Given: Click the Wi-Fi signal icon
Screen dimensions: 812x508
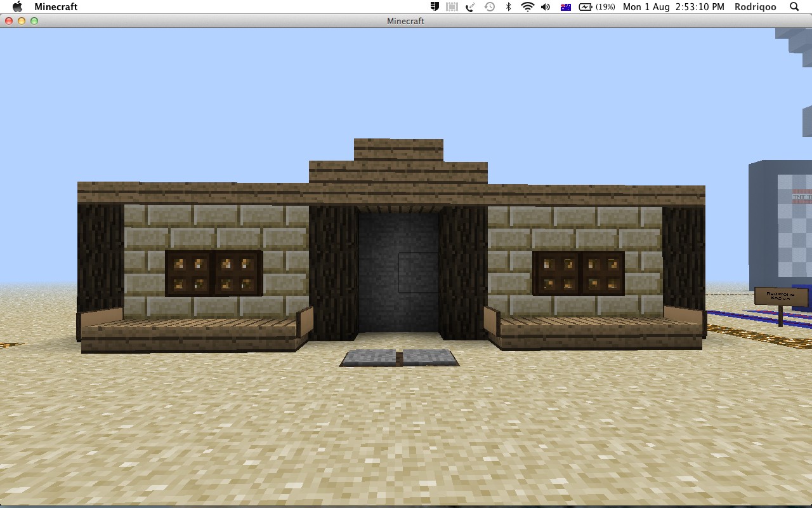Looking at the screenshot, I should 527,6.
